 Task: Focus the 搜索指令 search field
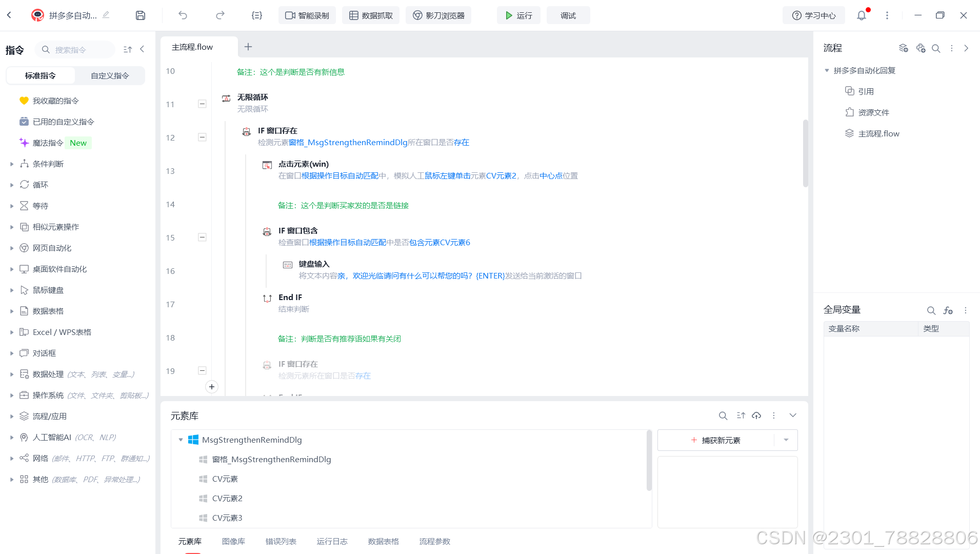point(75,50)
